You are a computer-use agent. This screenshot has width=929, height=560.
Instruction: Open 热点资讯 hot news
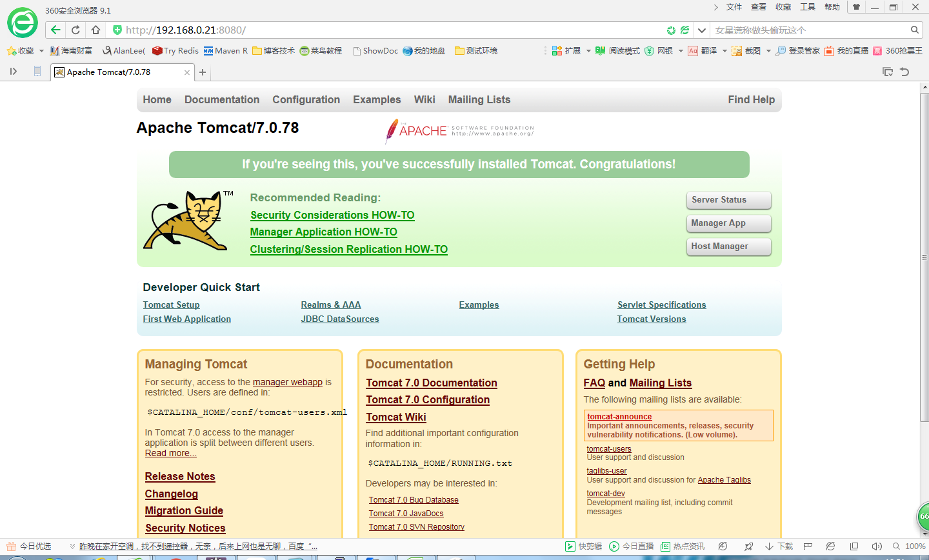click(683, 546)
